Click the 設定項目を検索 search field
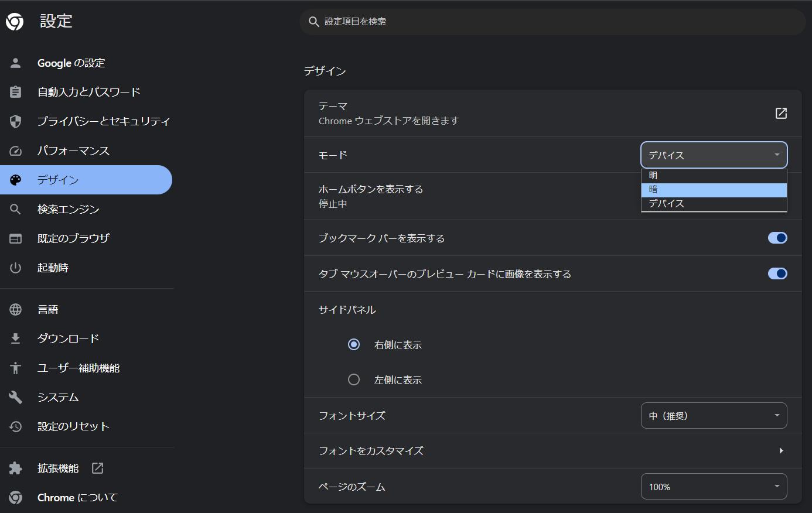This screenshot has width=812, height=513. [552, 22]
